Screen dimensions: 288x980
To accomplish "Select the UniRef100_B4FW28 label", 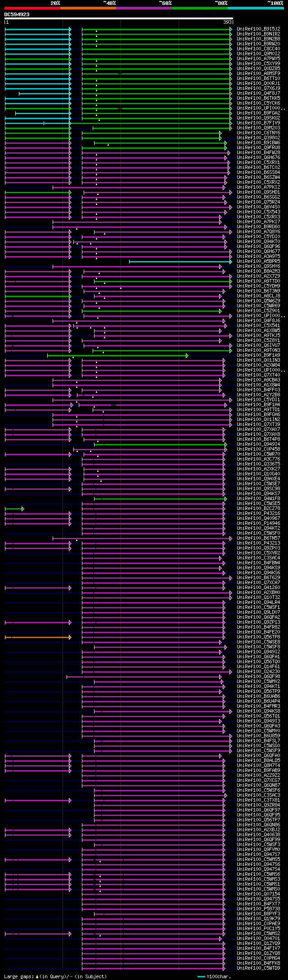I will point(258,152).
